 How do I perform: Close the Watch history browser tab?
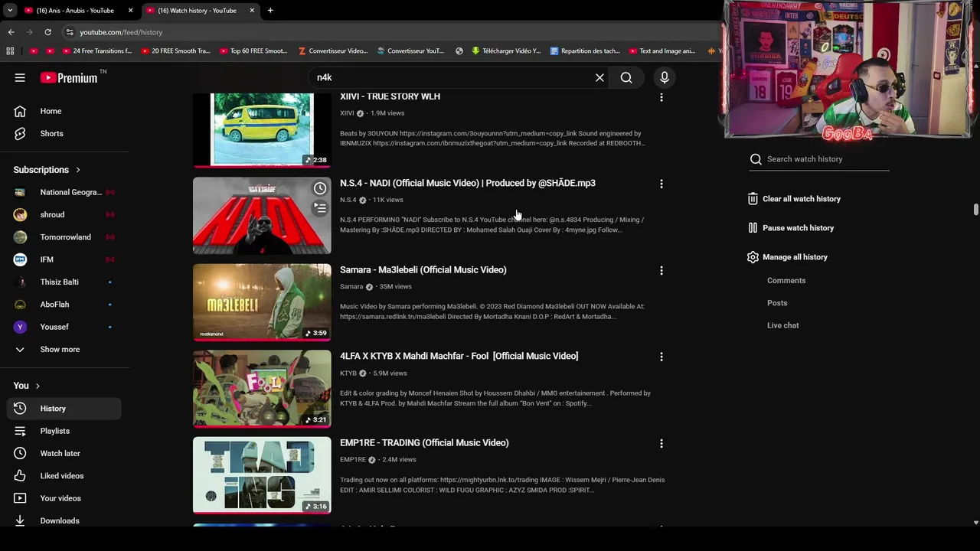tap(251, 11)
